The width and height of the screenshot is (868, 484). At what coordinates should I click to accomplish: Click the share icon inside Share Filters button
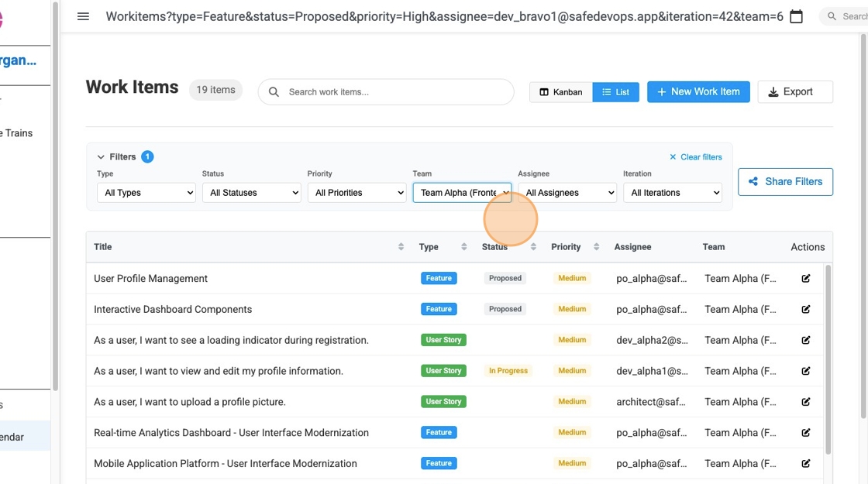(753, 181)
